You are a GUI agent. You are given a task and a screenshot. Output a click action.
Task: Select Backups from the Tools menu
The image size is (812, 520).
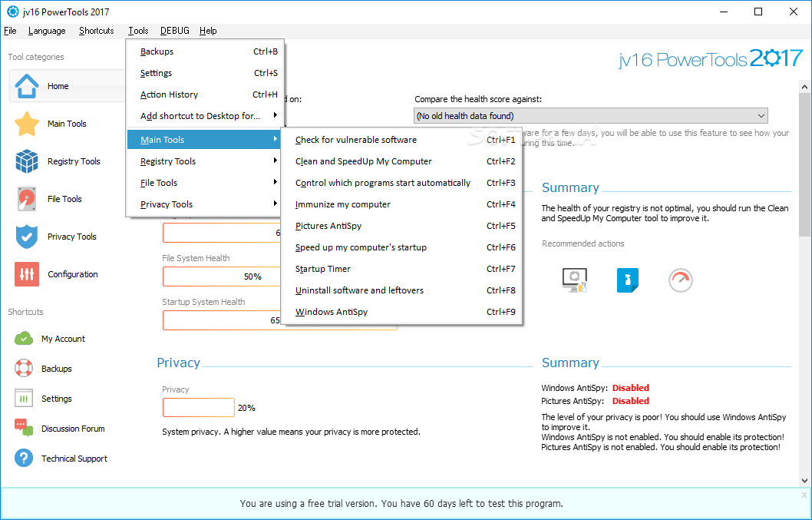point(205,51)
